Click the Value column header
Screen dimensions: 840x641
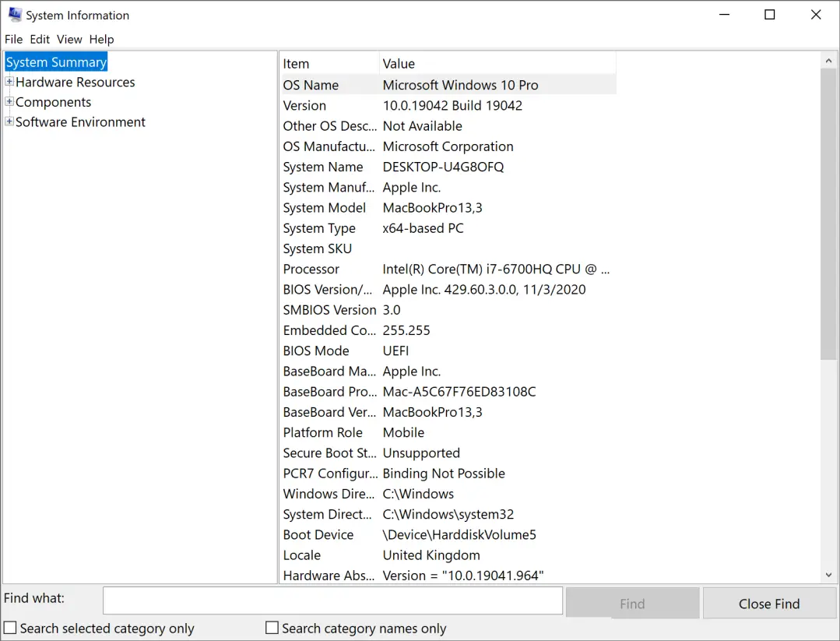(497, 63)
